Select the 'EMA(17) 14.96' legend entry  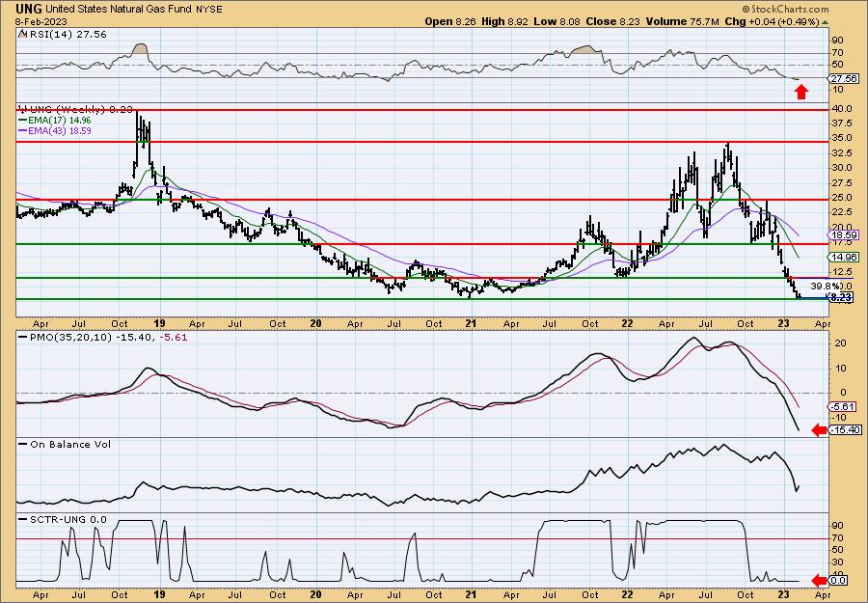point(55,121)
